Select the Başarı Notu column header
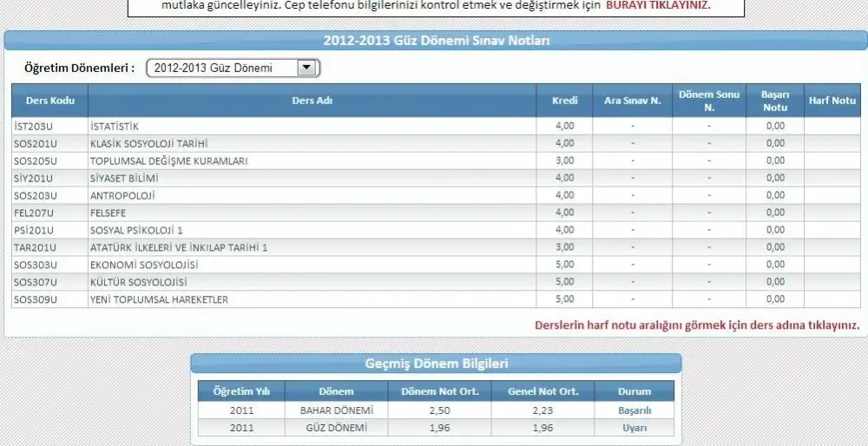 (775, 101)
